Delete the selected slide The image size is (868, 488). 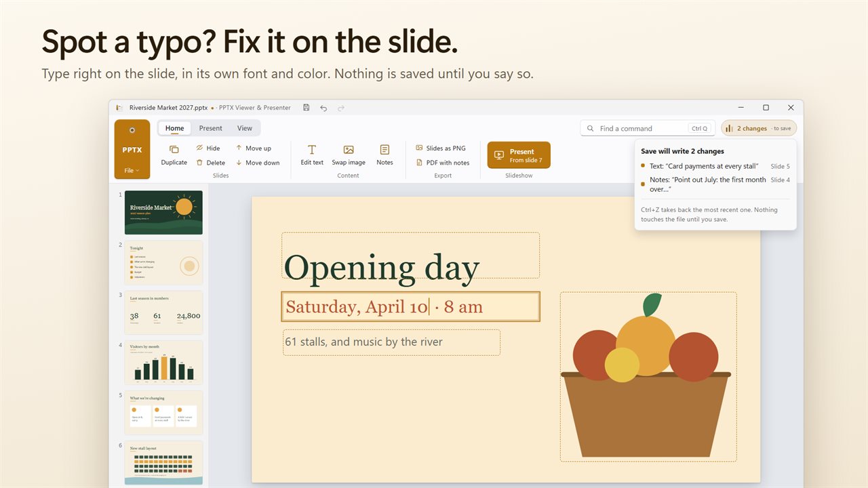210,163
